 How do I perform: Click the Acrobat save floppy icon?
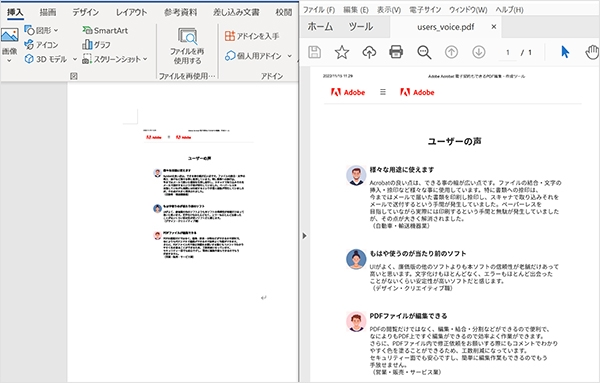pos(314,52)
